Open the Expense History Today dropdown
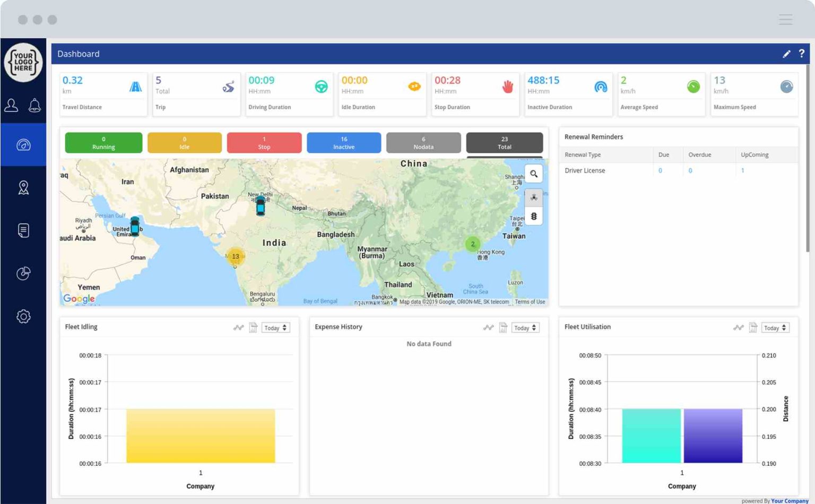Screen dimensions: 815x504 (525, 328)
